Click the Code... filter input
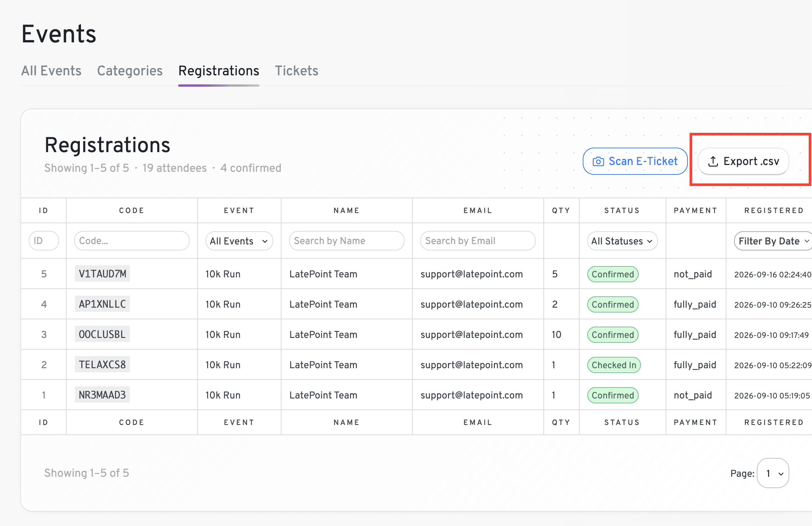 (132, 241)
